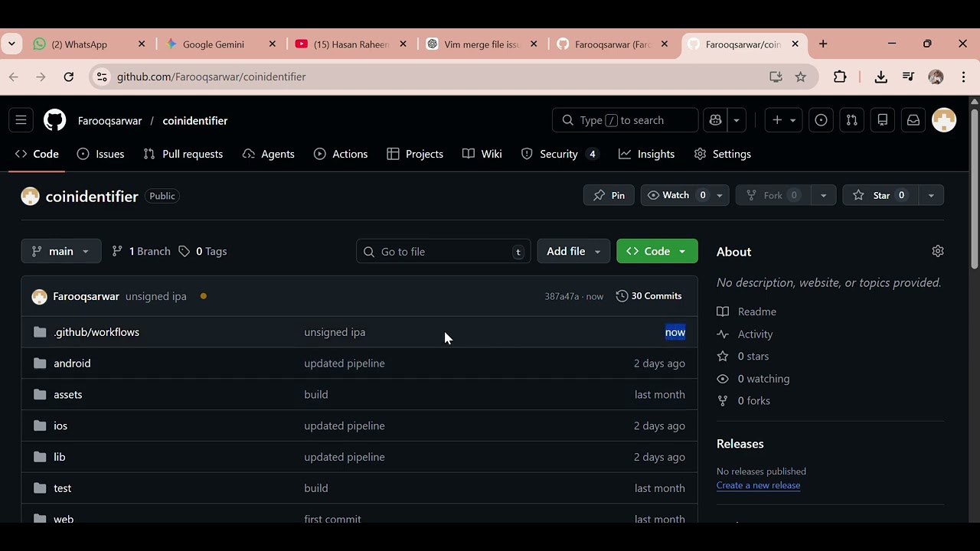This screenshot has width=980, height=551.
Task: Open the latest commit message unsigned ipa
Action: pyautogui.click(x=156, y=296)
